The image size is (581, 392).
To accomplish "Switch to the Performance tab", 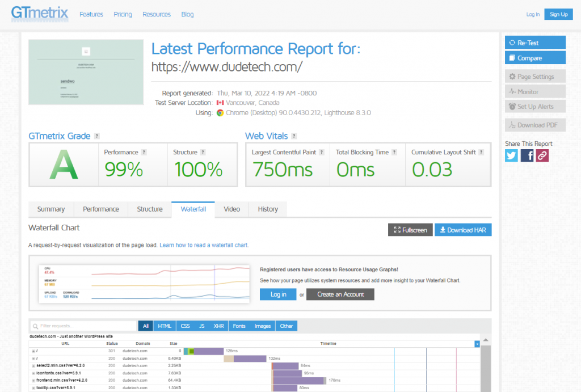I will click(101, 209).
